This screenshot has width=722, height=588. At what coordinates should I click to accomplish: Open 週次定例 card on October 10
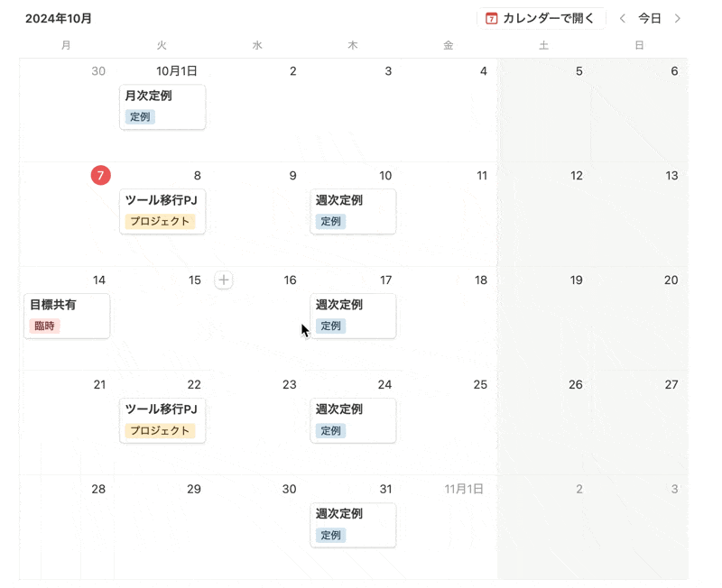pyautogui.click(x=353, y=212)
